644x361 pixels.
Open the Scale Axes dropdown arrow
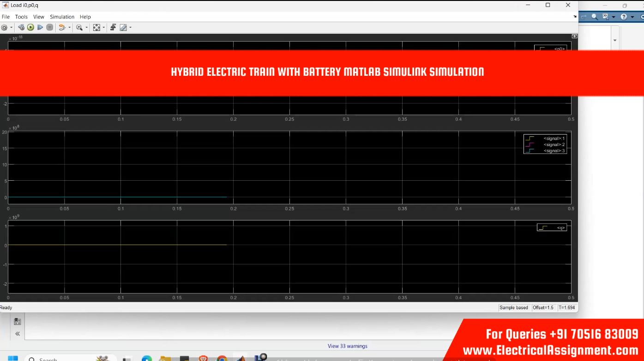tap(104, 28)
